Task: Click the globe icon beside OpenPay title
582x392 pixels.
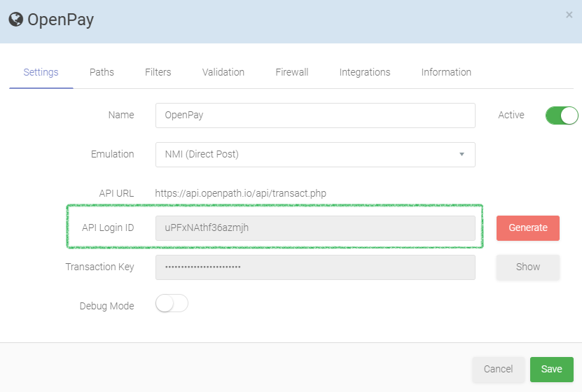Action: [16, 20]
